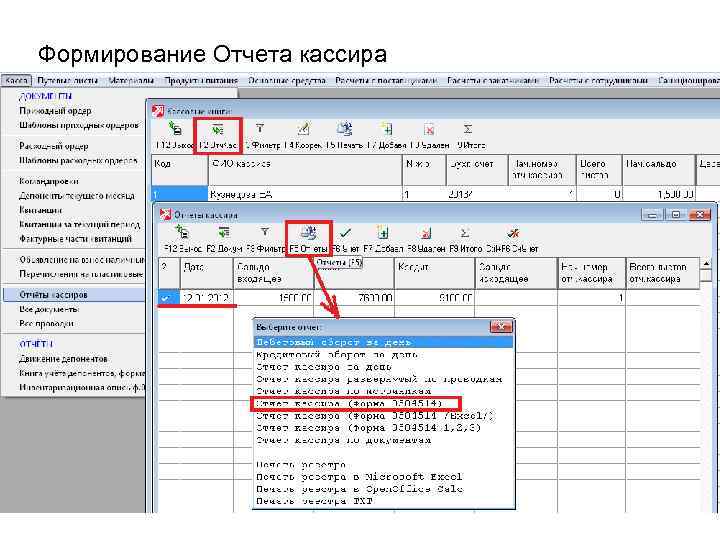
Task: Choose Печать реестра TXT
Action: [383, 501]
